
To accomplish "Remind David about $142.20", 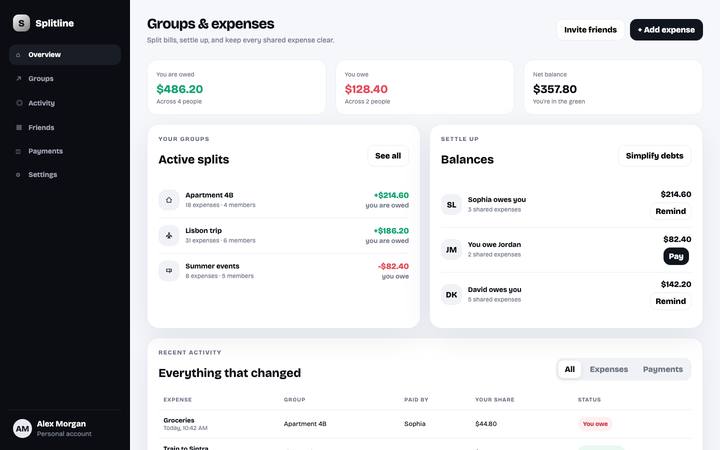I will 670,301.
